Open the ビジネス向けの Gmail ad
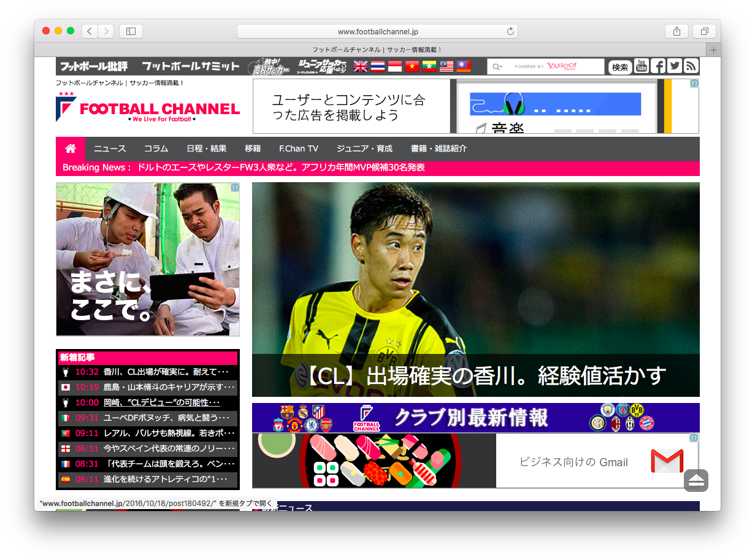Screen dimensions: 755x560 pyautogui.click(x=475, y=461)
